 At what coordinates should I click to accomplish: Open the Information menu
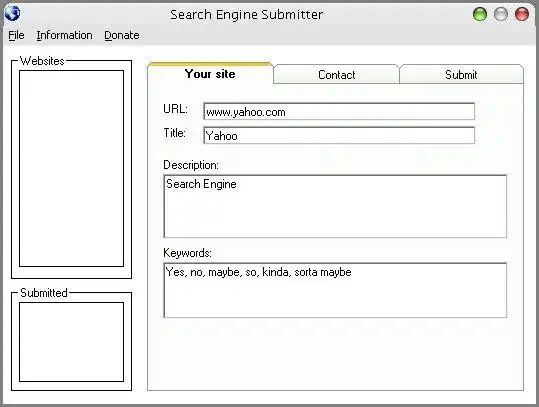(64, 35)
